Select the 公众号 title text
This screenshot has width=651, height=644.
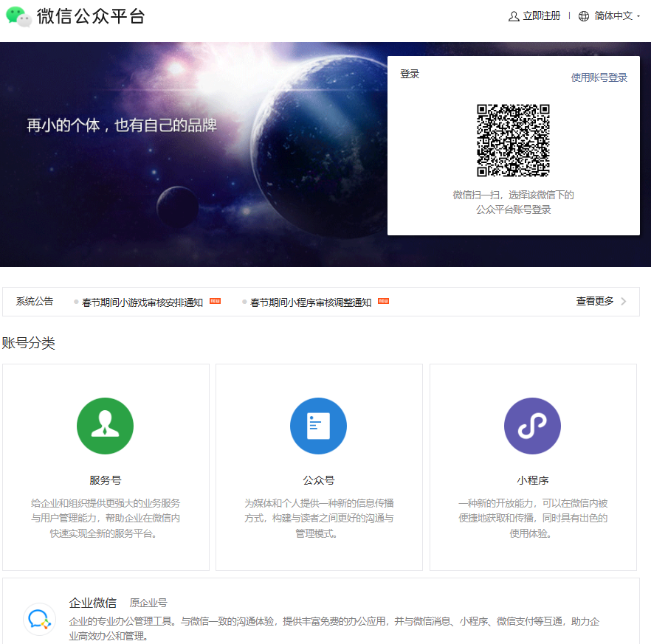pos(318,480)
